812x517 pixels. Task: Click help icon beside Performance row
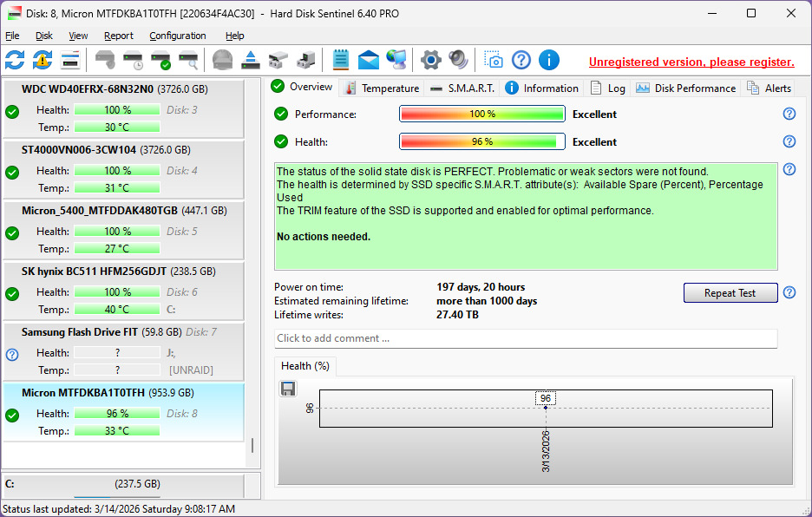[x=789, y=114]
